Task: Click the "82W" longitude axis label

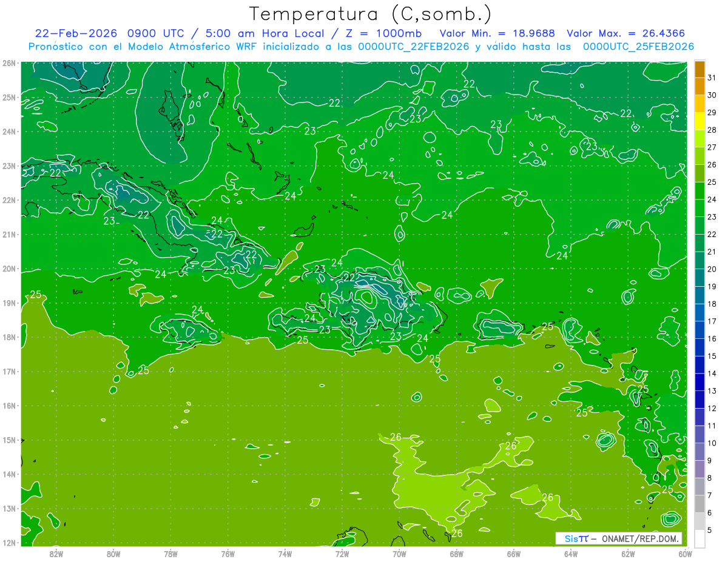Action: point(56,553)
